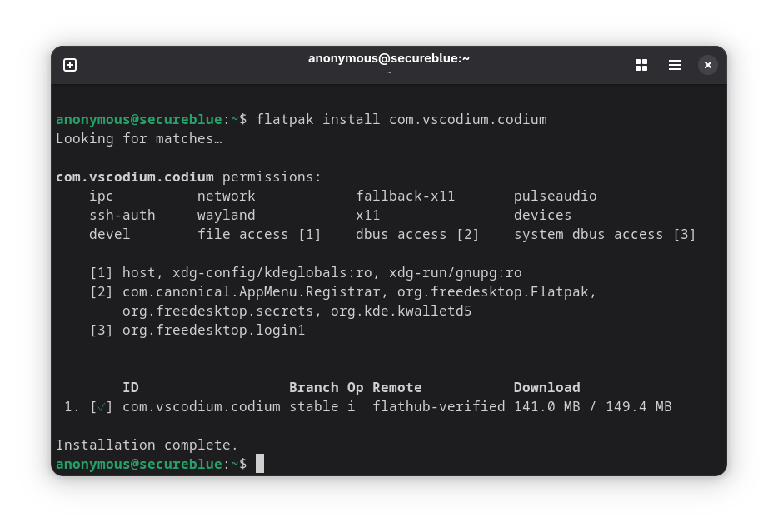Close the terminal window
Screen dimensions: 778x532
click(x=707, y=65)
